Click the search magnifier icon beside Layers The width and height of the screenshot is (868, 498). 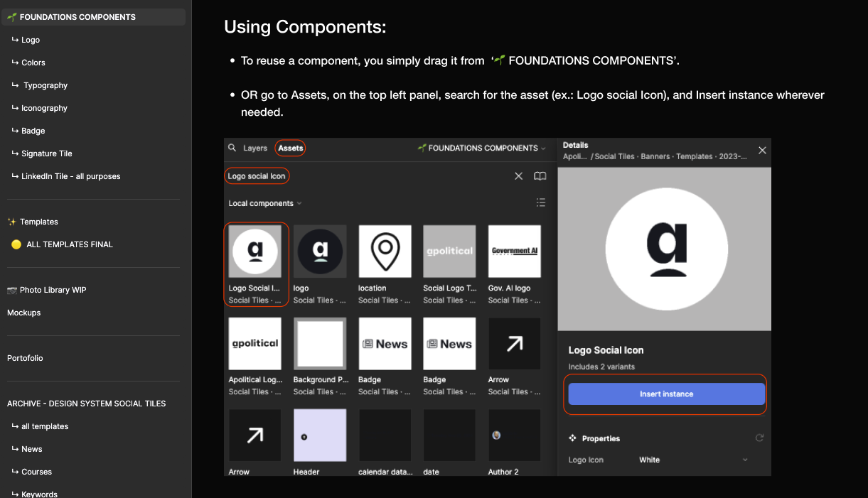click(232, 148)
